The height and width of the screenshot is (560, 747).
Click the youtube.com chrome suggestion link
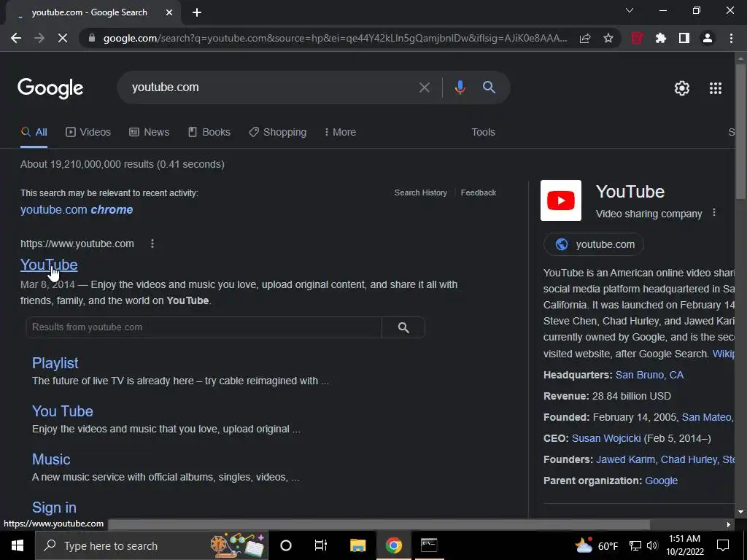(x=77, y=209)
